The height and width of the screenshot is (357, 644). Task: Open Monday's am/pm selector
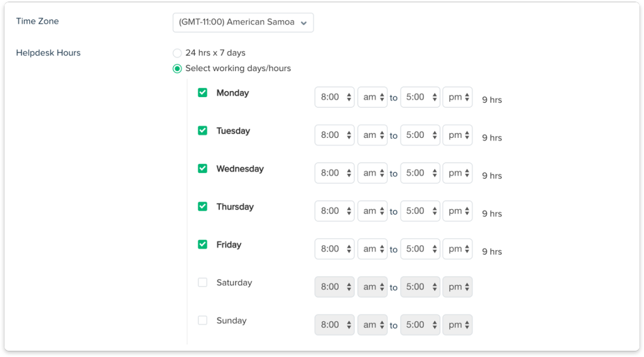click(x=372, y=97)
